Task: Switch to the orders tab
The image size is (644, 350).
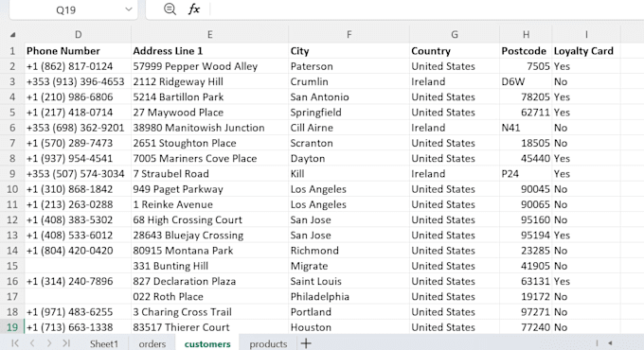Action: coord(152,343)
